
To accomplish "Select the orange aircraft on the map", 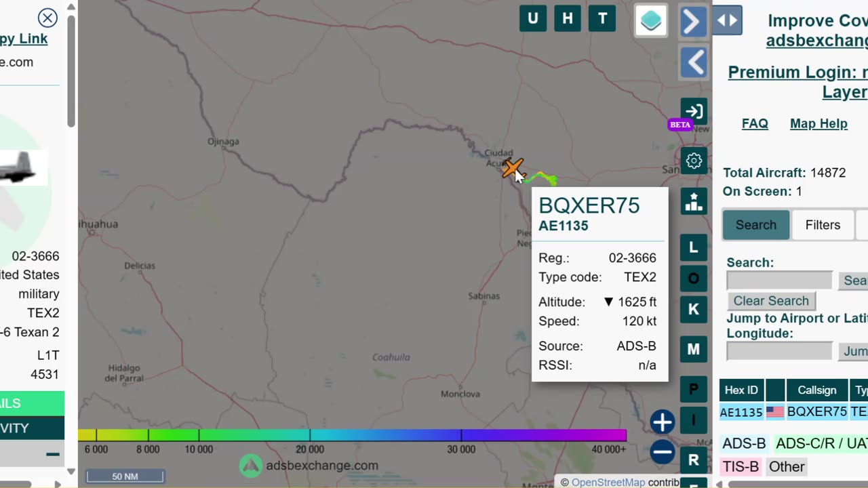I will [x=513, y=168].
